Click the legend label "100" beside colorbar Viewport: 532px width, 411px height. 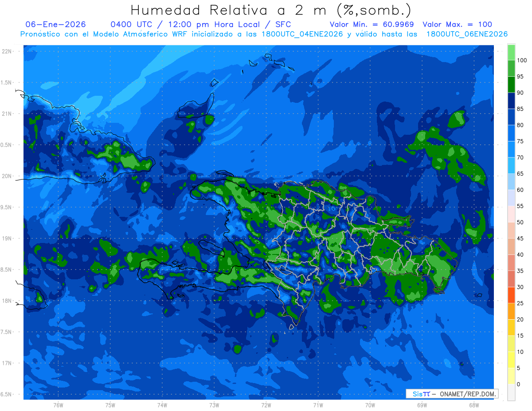[521, 60]
